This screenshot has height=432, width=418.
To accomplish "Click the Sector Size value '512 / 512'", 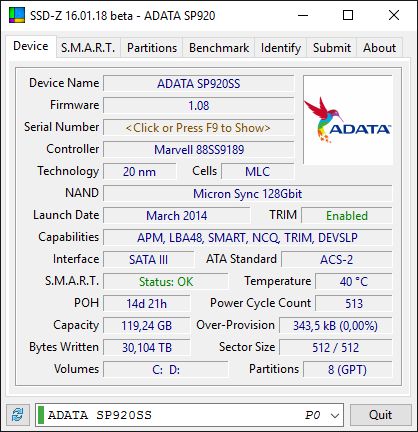I will point(335,348).
